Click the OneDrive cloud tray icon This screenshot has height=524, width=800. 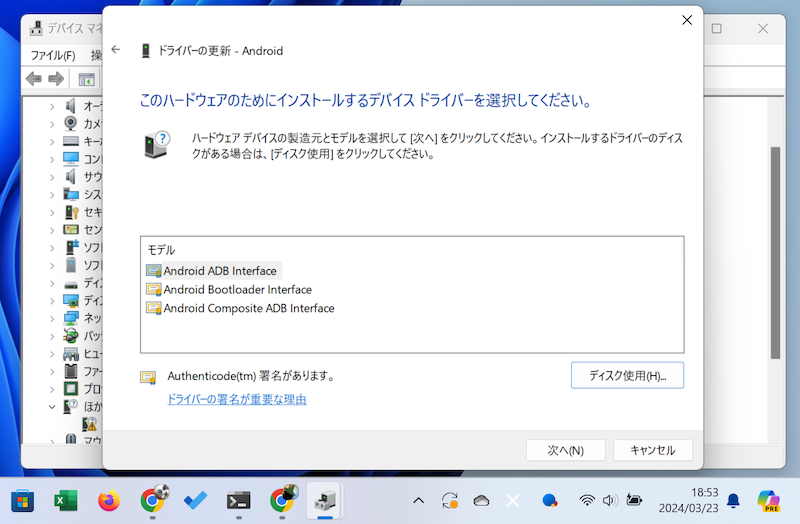pos(481,500)
